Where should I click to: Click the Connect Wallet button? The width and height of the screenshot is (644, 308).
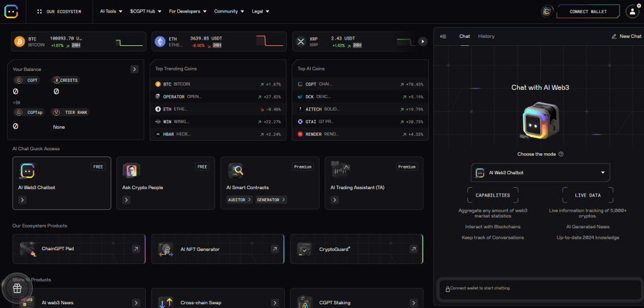click(x=588, y=11)
